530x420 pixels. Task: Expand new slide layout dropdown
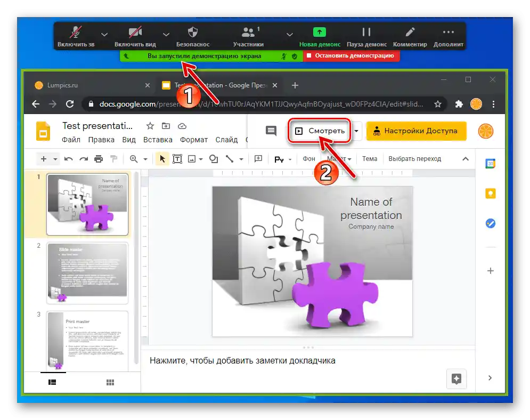[x=55, y=159]
